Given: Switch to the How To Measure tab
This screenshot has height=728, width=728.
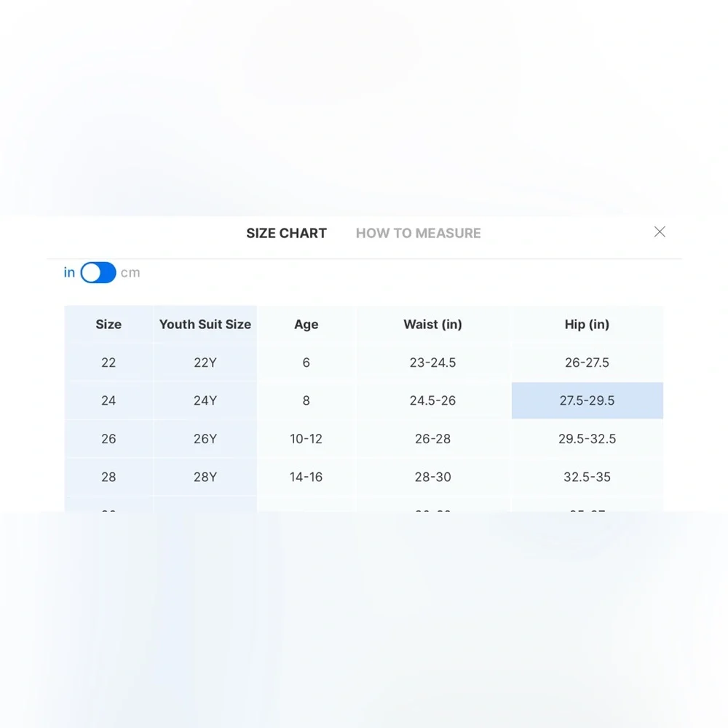Looking at the screenshot, I should tap(418, 233).
